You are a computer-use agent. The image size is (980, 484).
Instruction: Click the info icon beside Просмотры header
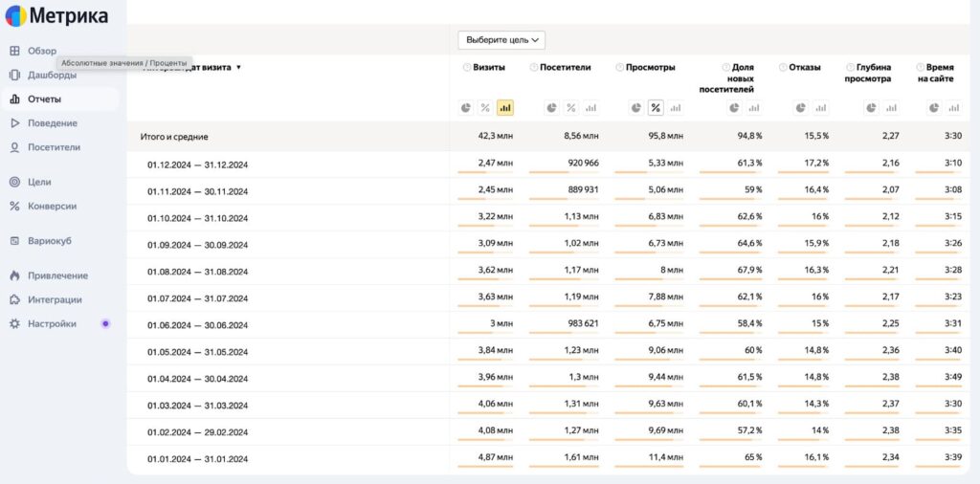(x=619, y=68)
